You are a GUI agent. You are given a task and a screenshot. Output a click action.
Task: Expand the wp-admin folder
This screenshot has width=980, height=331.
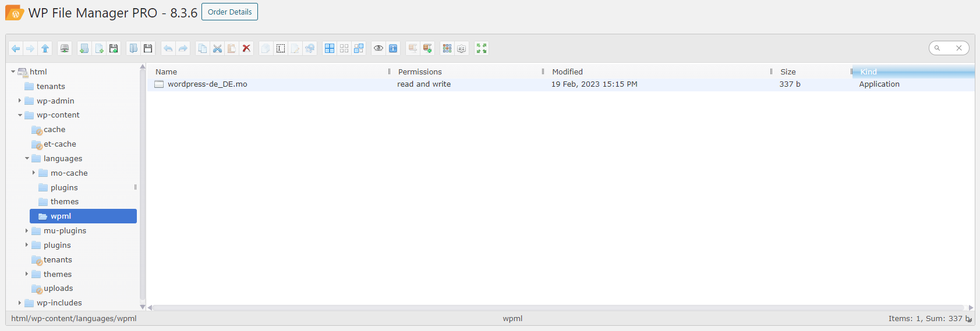[20, 101]
